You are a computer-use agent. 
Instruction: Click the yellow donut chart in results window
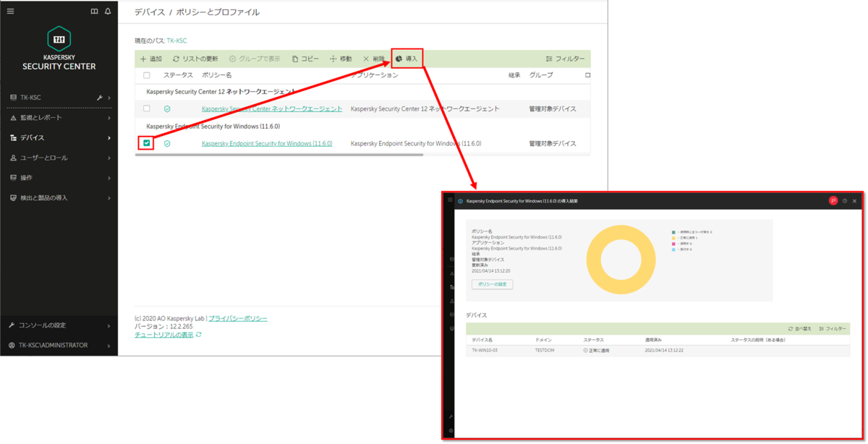point(621,259)
